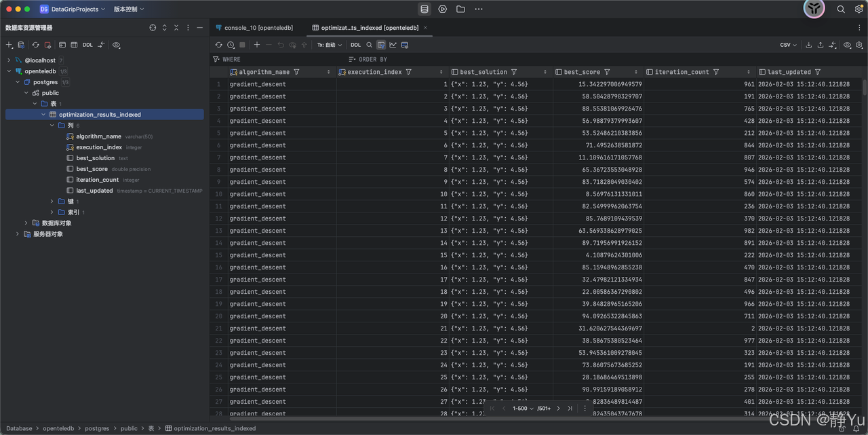Click the ORDER BY input field

point(606,60)
